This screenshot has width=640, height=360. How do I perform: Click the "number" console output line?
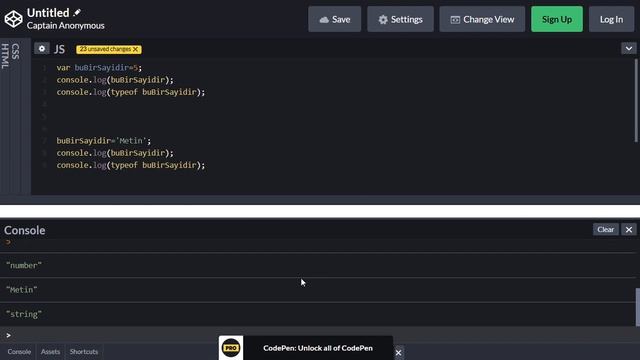[x=24, y=265]
